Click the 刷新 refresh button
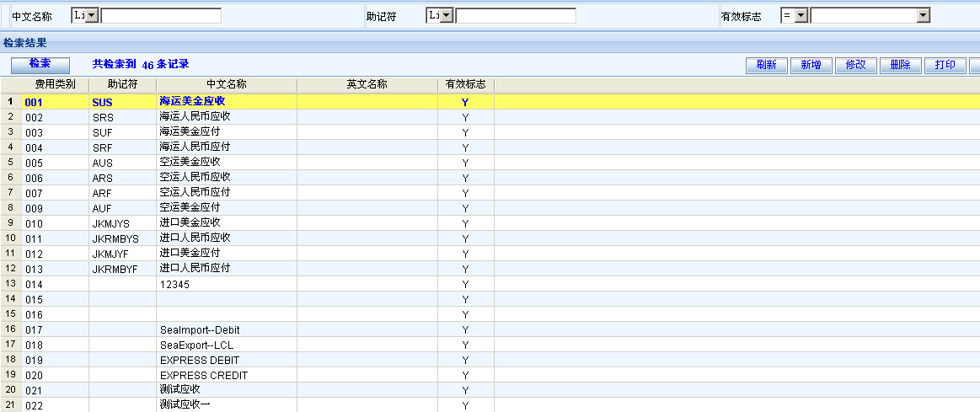The width and height of the screenshot is (980, 412). 766,66
